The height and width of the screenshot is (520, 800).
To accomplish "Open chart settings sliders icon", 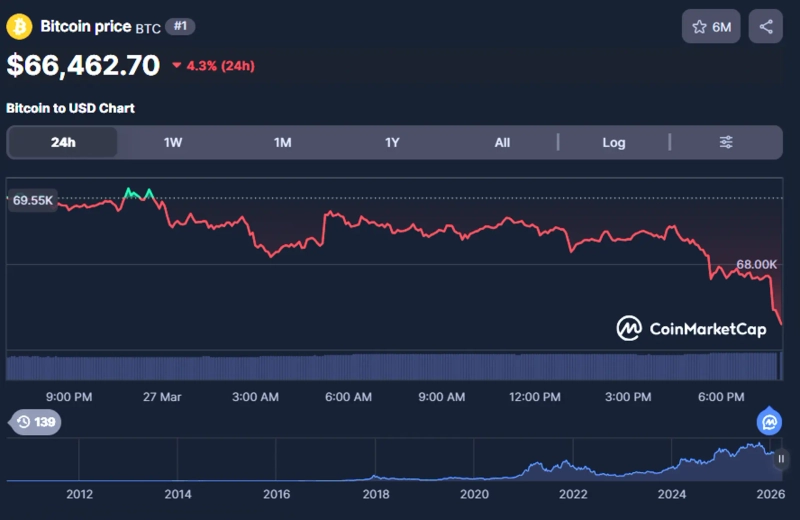I will (726, 142).
